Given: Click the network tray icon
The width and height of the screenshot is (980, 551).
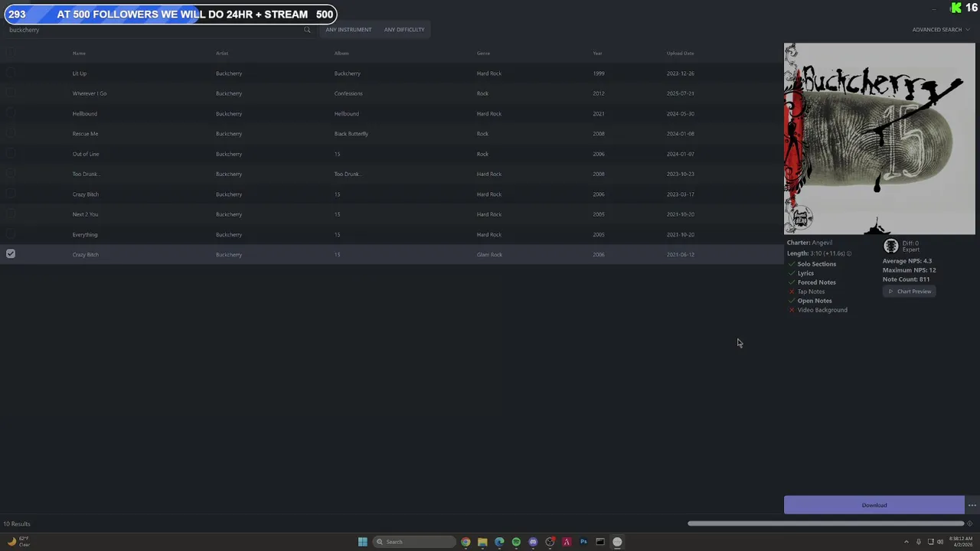Looking at the screenshot, I should [x=930, y=542].
